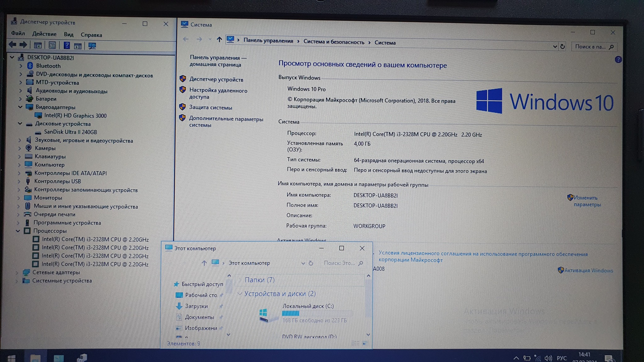644x362 pixels.
Task: Open the Защита системы link
Action: click(210, 107)
